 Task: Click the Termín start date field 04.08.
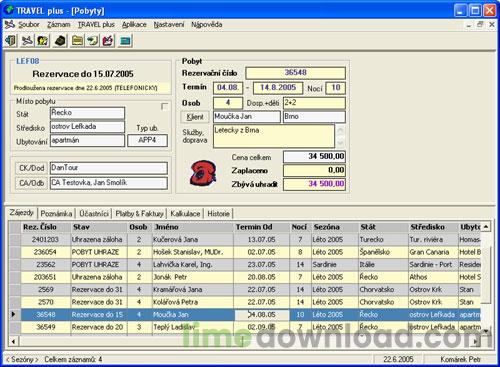coord(228,88)
